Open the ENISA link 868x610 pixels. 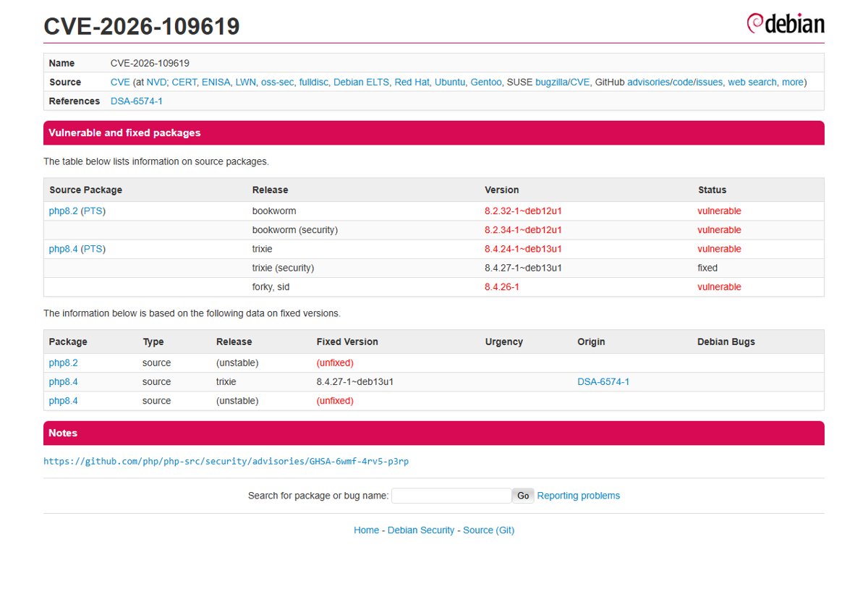pos(216,82)
